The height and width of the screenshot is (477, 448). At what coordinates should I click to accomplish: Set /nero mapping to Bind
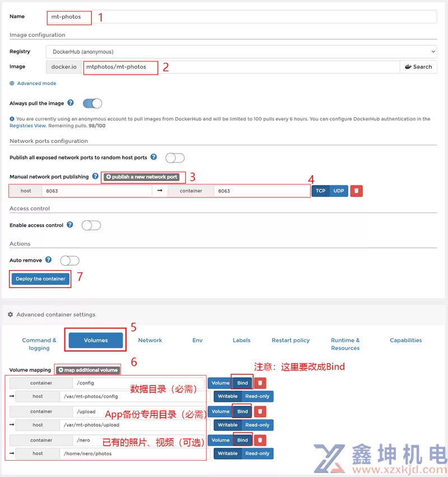[x=242, y=440]
